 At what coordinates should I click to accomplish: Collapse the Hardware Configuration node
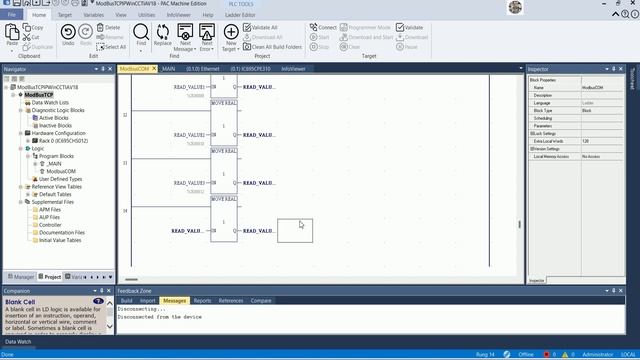(21, 133)
